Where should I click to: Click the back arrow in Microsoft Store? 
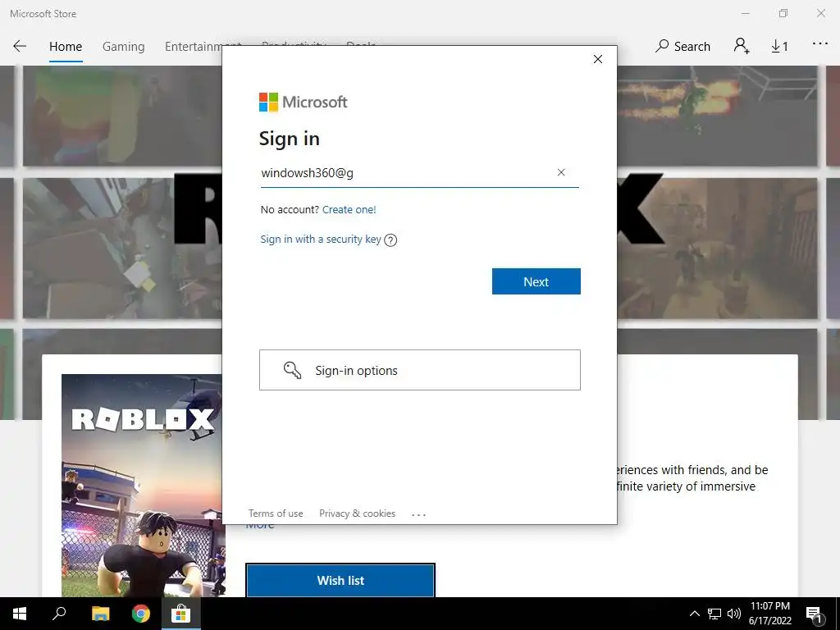[x=20, y=46]
